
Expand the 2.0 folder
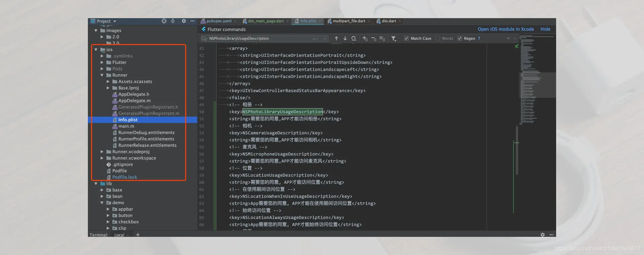pyautogui.click(x=102, y=37)
